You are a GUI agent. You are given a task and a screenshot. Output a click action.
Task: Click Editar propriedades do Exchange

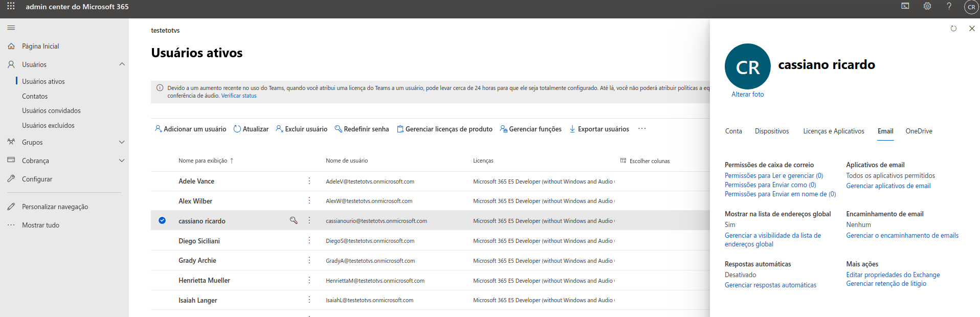(x=893, y=275)
